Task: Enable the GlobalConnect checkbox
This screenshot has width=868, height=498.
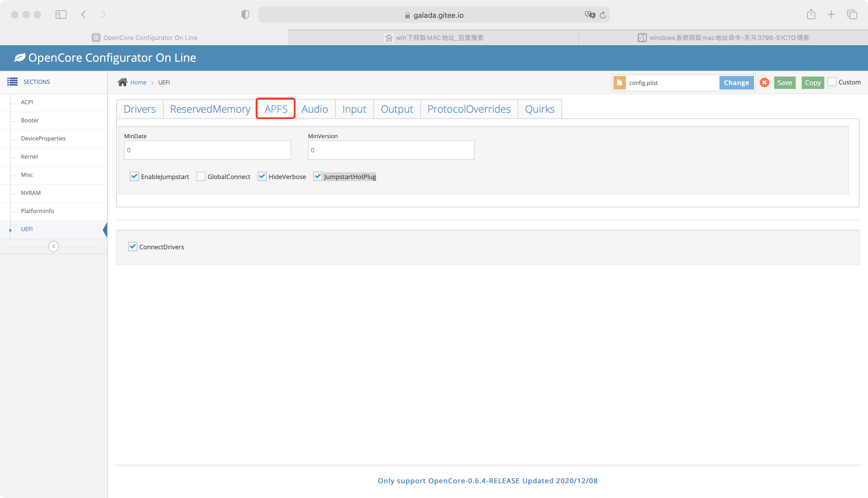Action: click(201, 176)
